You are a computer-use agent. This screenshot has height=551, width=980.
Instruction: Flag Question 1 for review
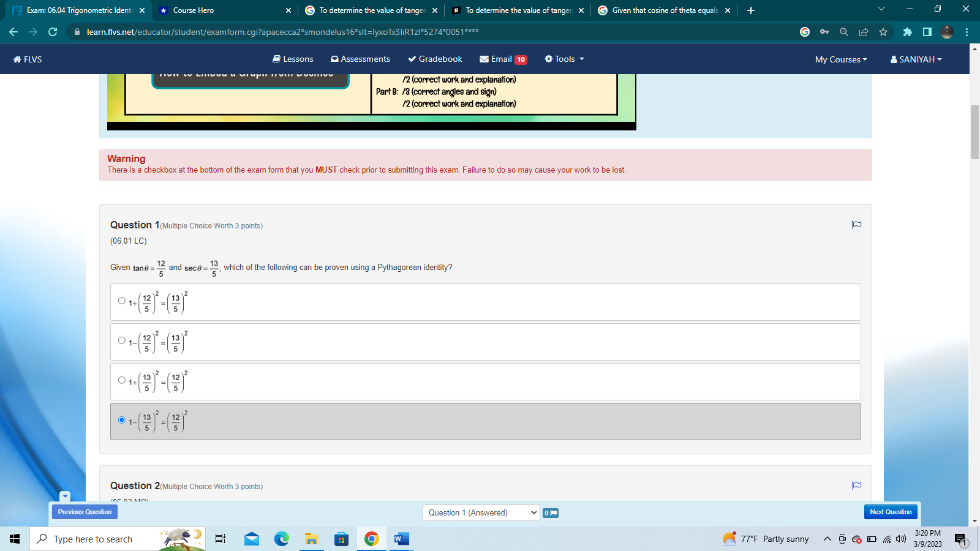click(x=856, y=225)
